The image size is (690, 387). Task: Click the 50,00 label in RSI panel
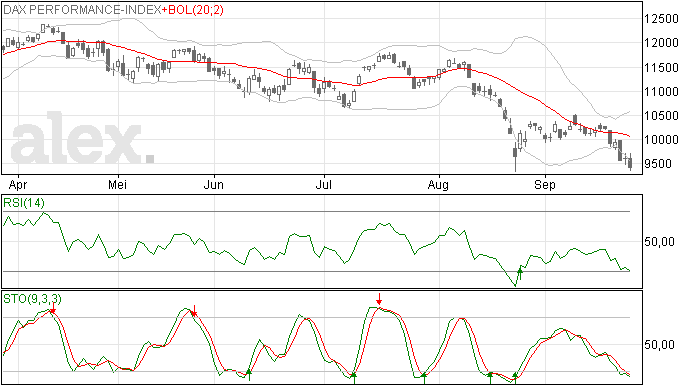tap(659, 242)
